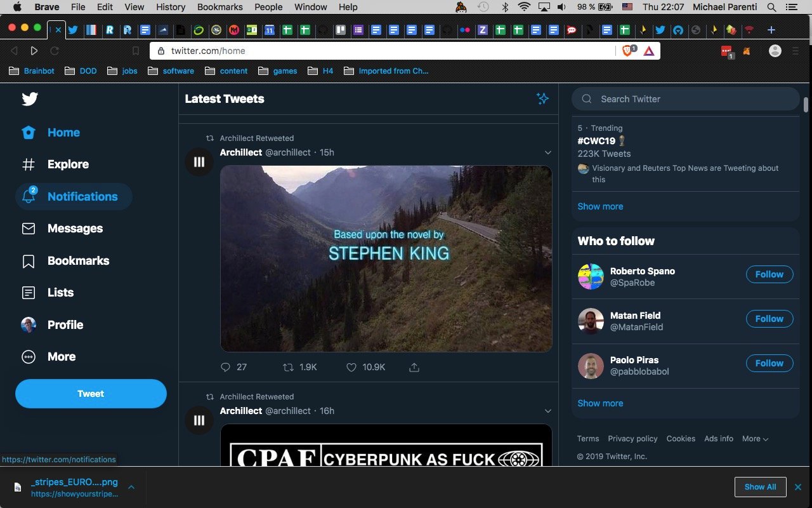Open the Bookmarks menu in menu bar
The image size is (812, 508).
220,7
